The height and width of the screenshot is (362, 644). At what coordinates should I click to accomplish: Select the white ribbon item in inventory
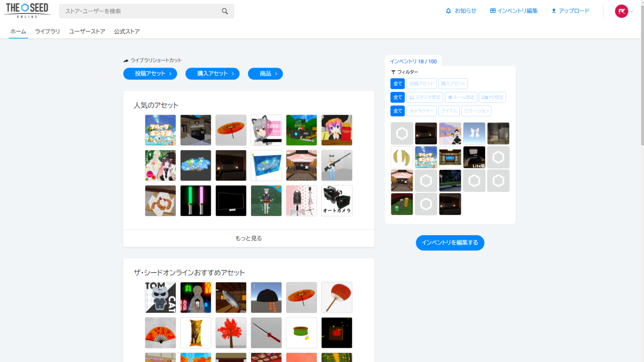[474, 133]
